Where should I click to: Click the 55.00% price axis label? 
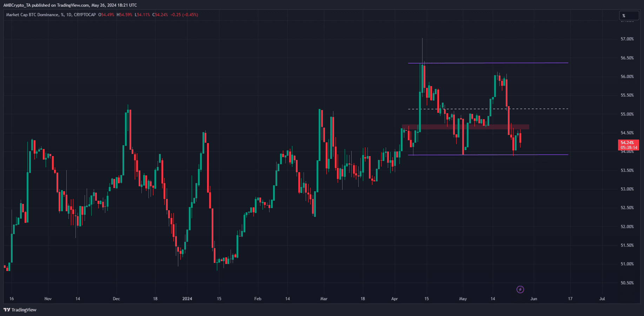tap(627, 114)
